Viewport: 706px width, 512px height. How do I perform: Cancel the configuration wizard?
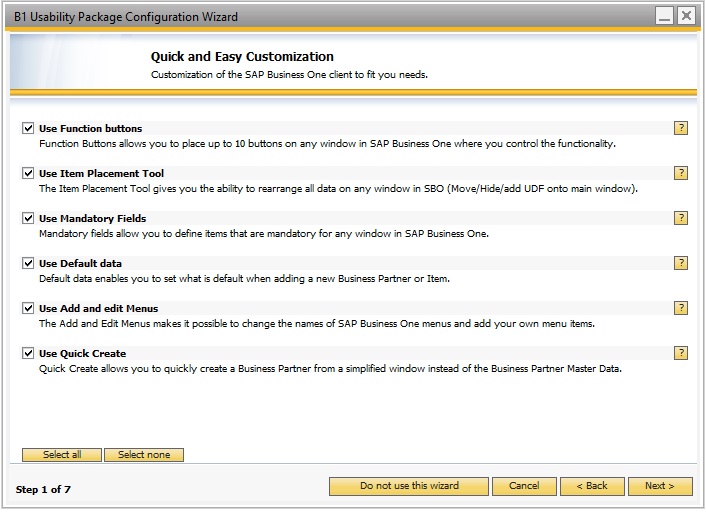[x=524, y=486]
